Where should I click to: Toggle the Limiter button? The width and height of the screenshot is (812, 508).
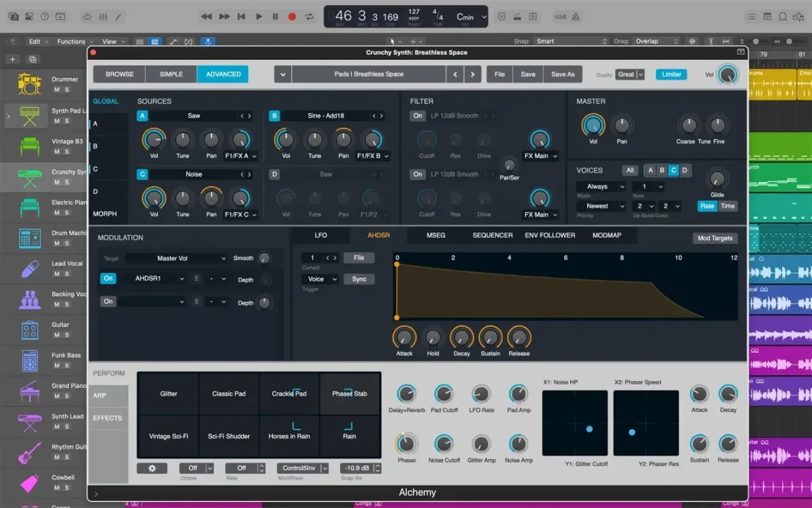(671, 74)
